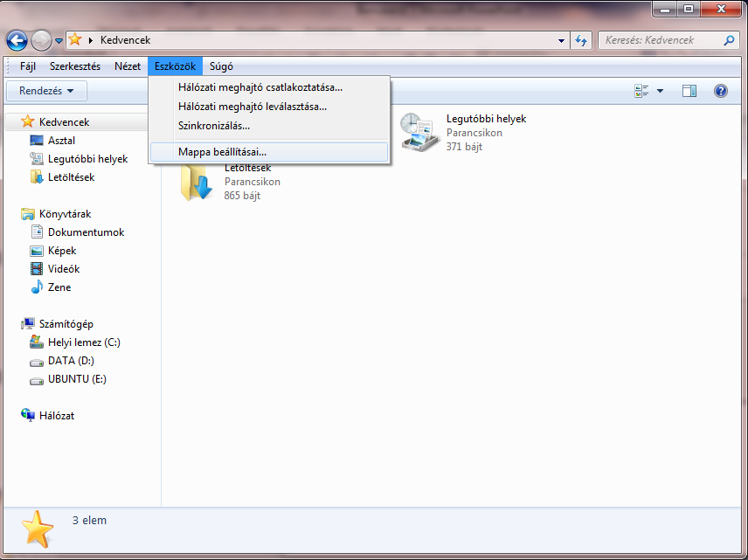Select the DATA (D:) label
748x560 pixels.
(71, 361)
